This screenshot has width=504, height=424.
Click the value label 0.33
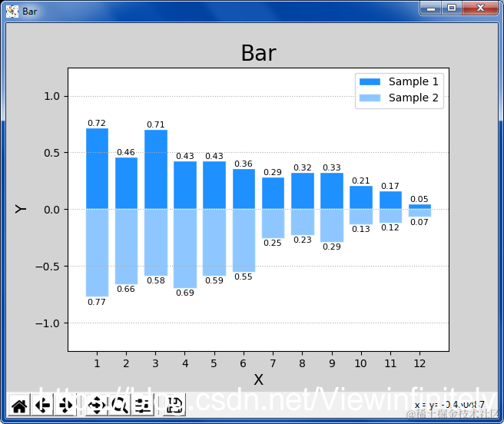[x=332, y=167]
